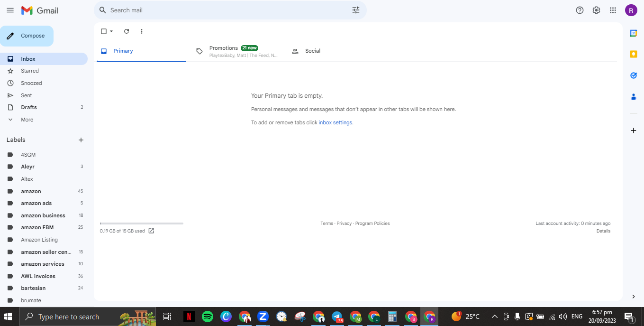Open the Privacy link

point(344,224)
